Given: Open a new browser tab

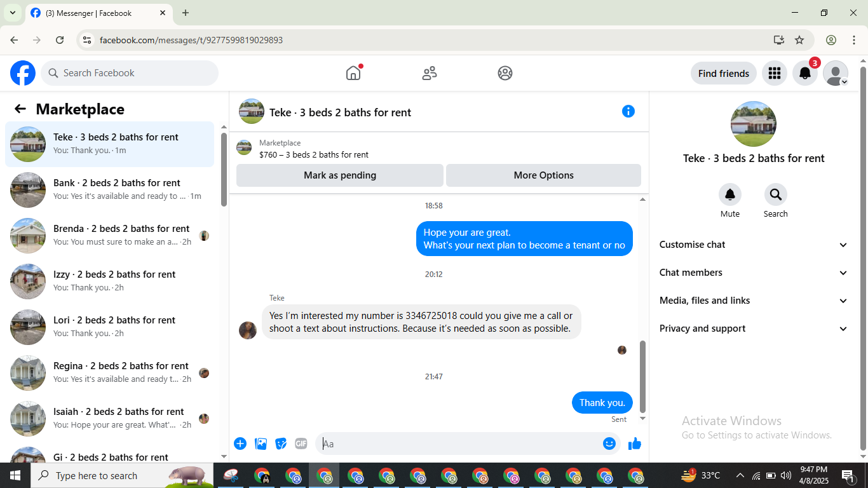Looking at the screenshot, I should coord(186,13).
